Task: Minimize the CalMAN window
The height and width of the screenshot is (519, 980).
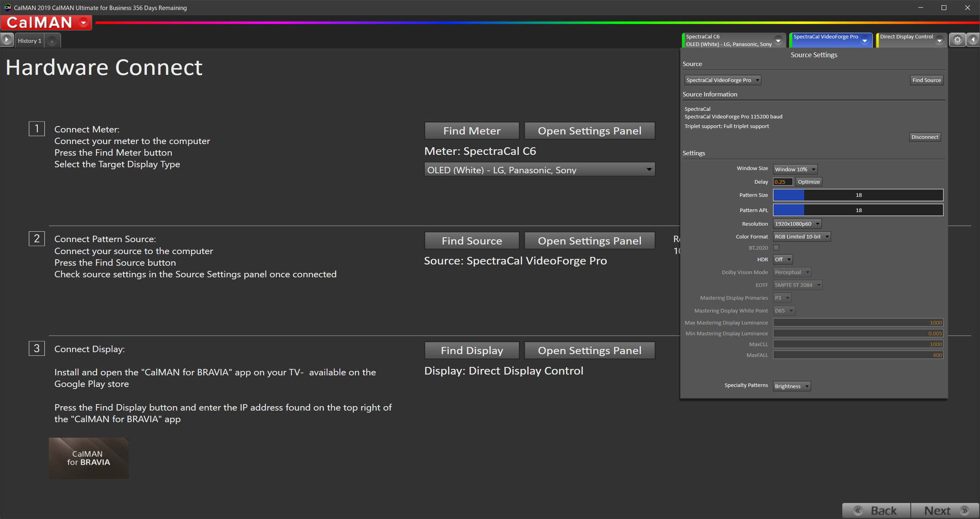Action: tap(920, 8)
